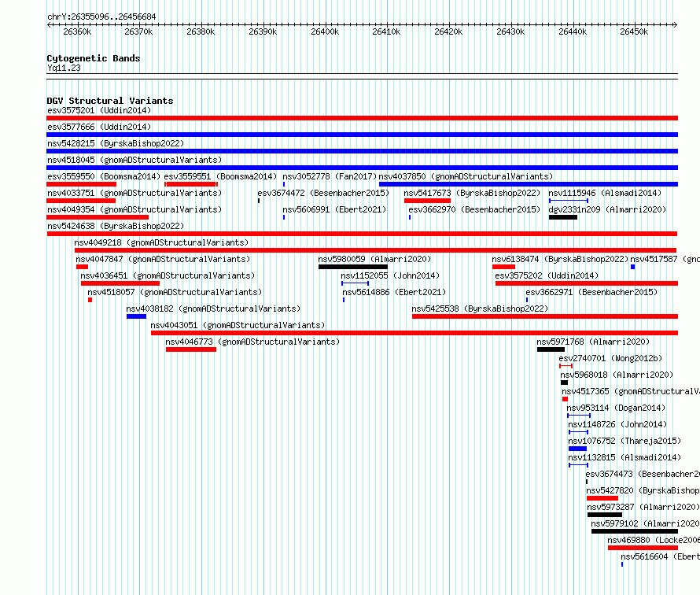This screenshot has height=595, width=700.
Task: Click the nsv5427820 red variant bar
Action: click(x=602, y=498)
